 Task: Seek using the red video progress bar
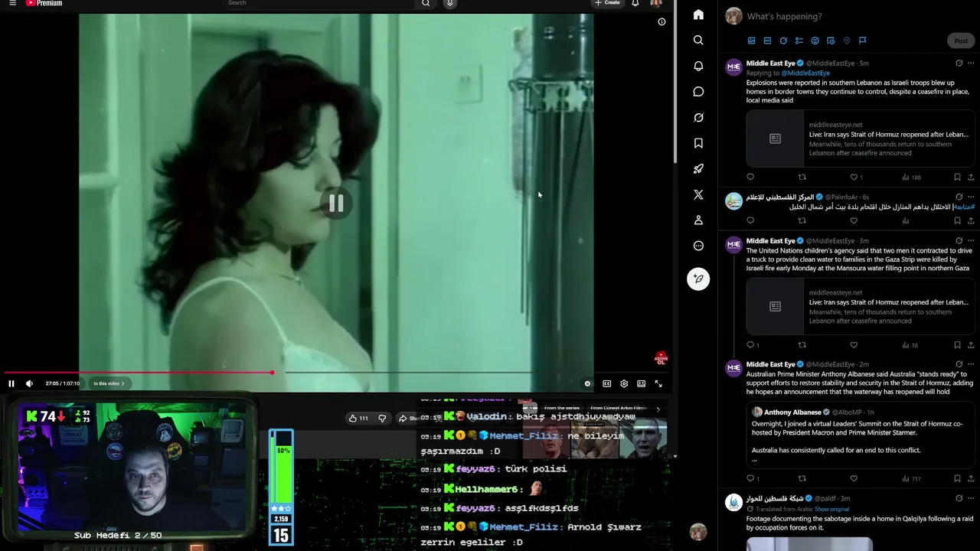pos(336,373)
